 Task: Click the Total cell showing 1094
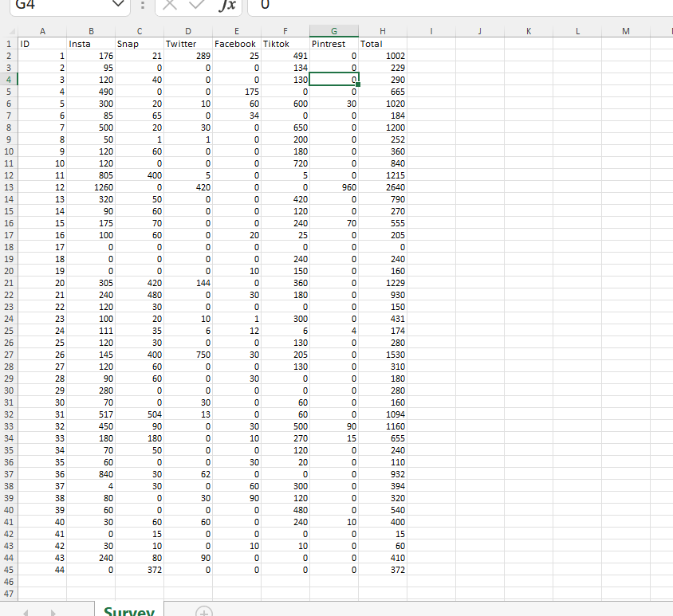click(383, 414)
